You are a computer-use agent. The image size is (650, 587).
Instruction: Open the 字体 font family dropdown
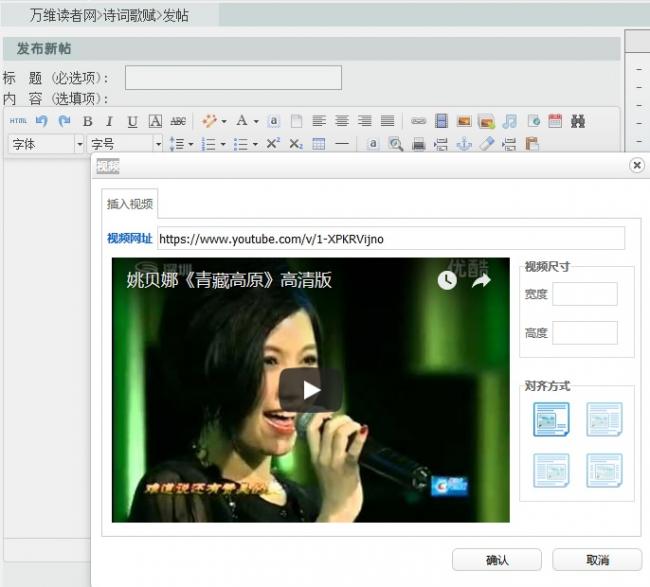pyautogui.click(x=46, y=144)
